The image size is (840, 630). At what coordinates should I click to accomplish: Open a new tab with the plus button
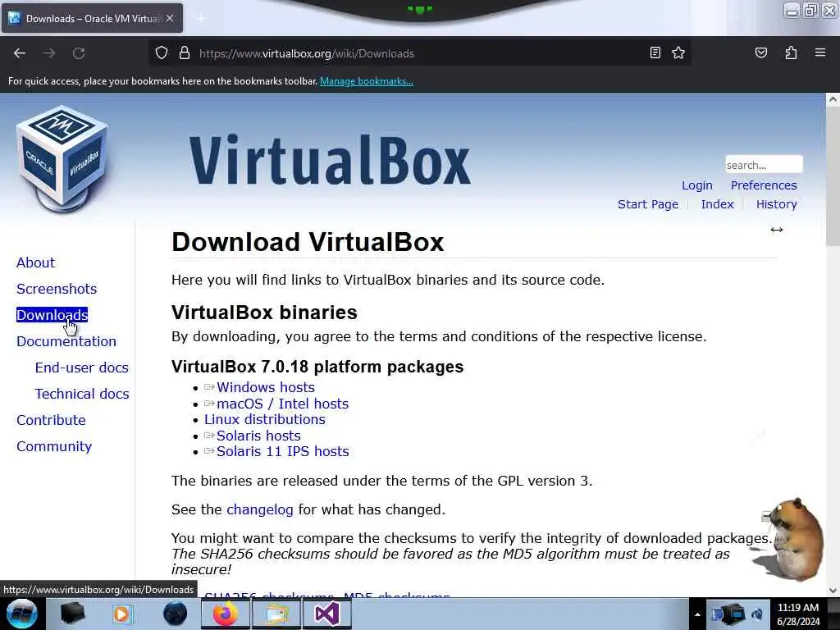click(x=200, y=19)
